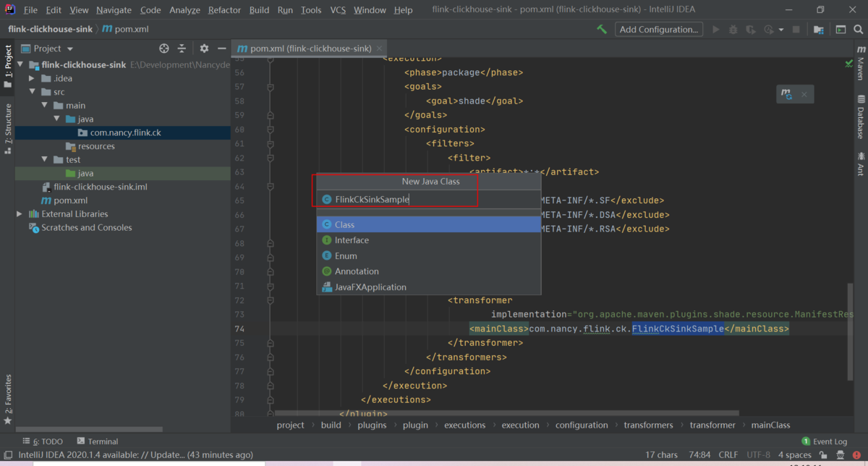Open the File menu
The image size is (868, 466).
pyautogui.click(x=30, y=10)
